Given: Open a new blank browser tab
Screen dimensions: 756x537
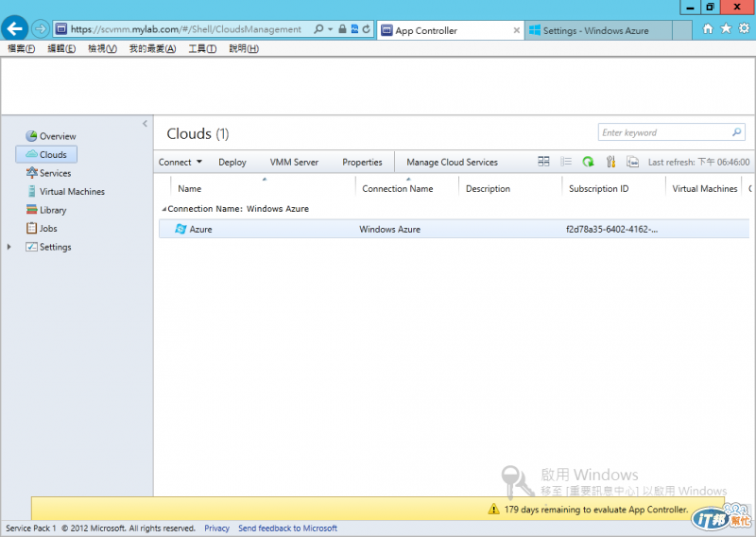Looking at the screenshot, I should coord(681,30).
